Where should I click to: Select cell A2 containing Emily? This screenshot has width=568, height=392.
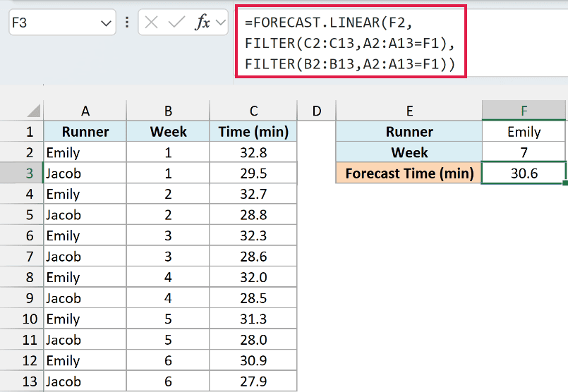(85, 152)
